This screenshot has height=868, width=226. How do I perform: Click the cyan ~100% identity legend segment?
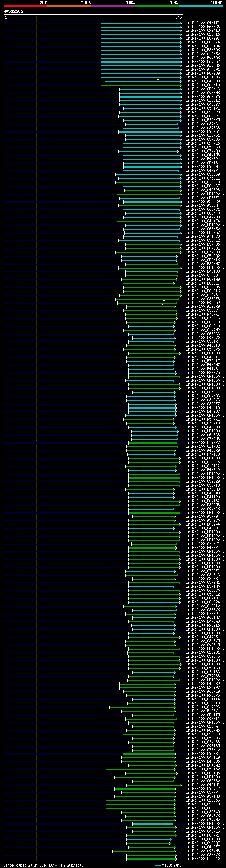(201, 6)
